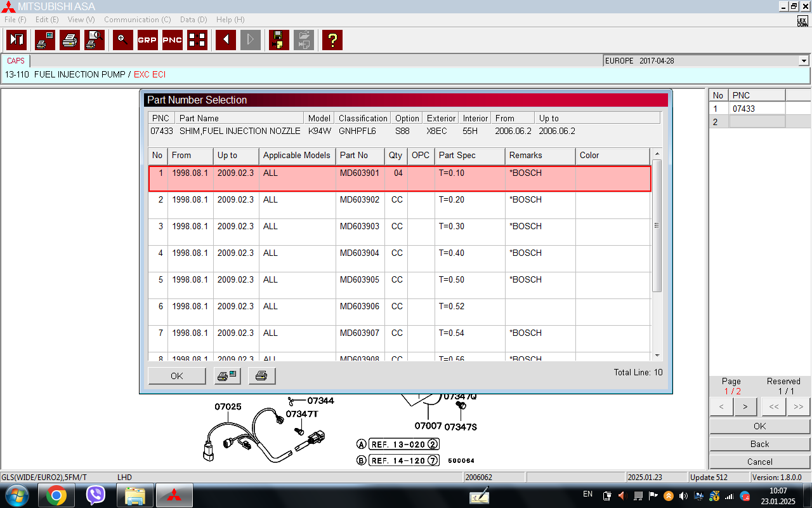812x508 pixels.
Task: Expand the EUROPE 2017-04-28 dropdown
Action: click(804, 61)
